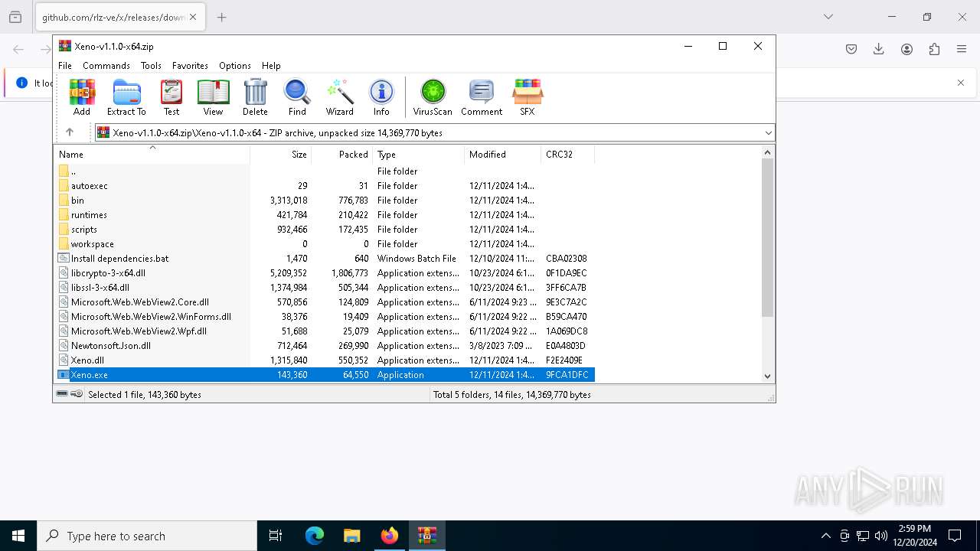Go up one folder level arrow

tap(70, 132)
